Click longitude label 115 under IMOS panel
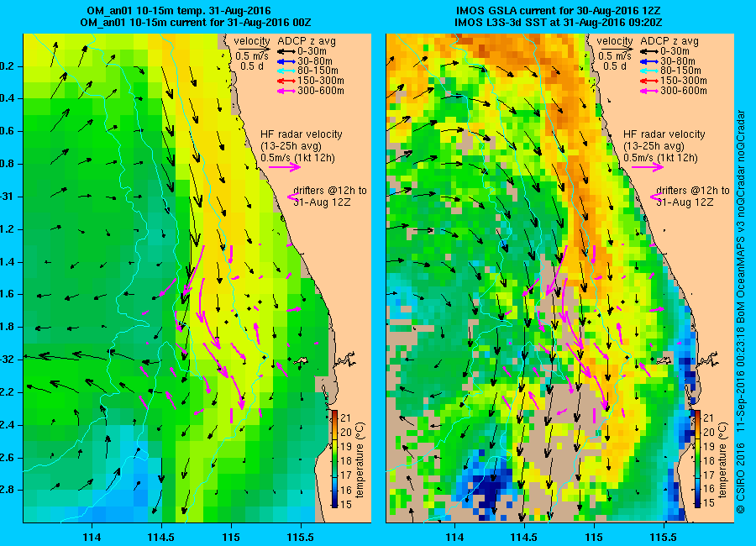This screenshot has width=756, height=546. [594, 537]
